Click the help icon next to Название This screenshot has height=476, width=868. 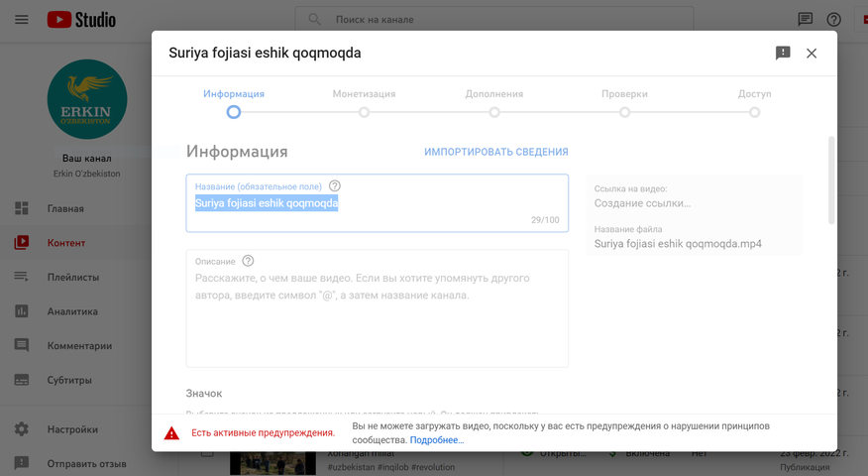[x=335, y=185]
